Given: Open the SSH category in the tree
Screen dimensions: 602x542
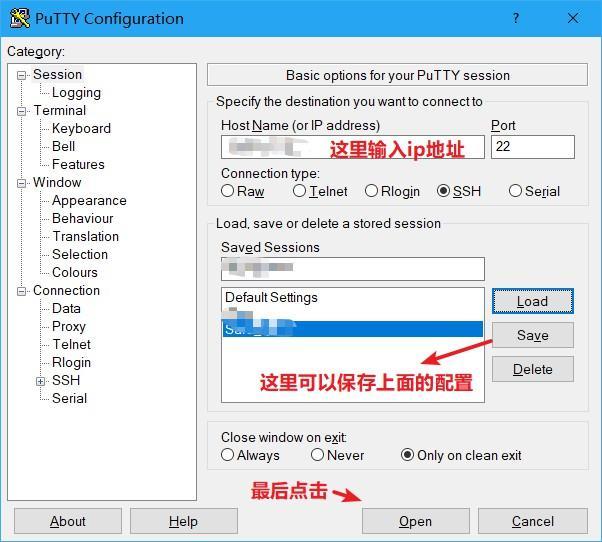Looking at the screenshot, I should (x=66, y=380).
